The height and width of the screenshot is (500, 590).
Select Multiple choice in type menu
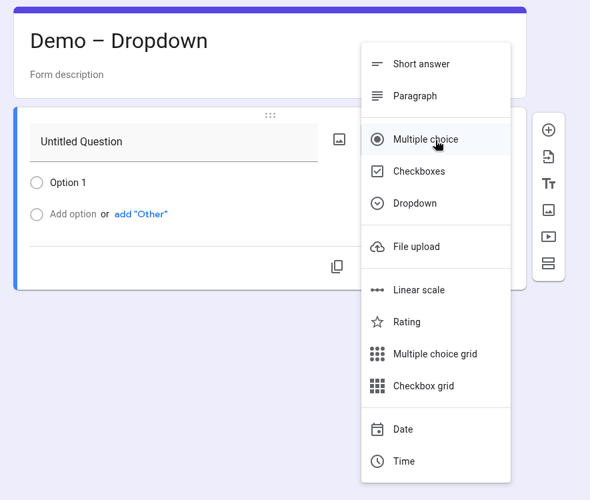click(436, 139)
